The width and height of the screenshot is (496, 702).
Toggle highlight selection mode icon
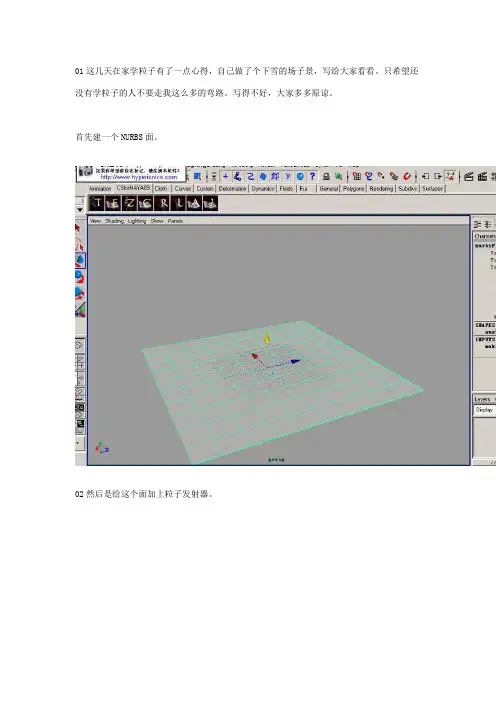[x=339, y=176]
